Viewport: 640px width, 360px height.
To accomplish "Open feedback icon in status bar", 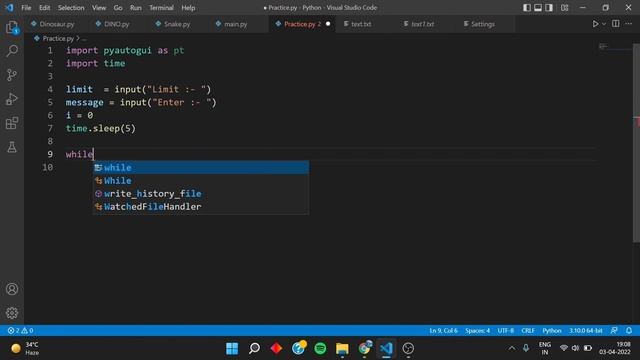I will coord(614,331).
